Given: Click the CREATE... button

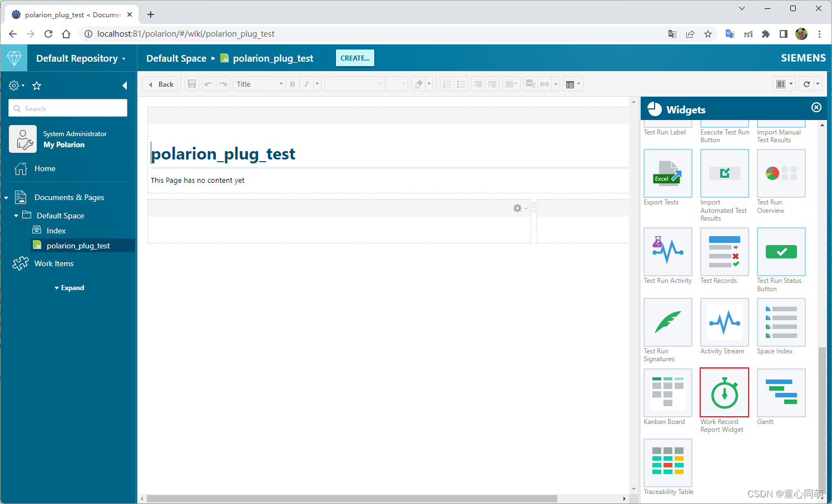Looking at the screenshot, I should tap(355, 58).
